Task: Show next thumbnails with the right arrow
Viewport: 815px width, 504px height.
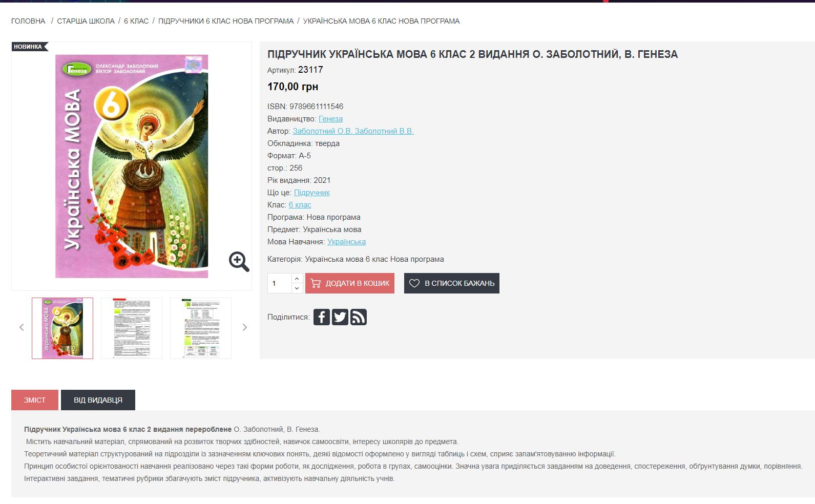Action: click(245, 327)
